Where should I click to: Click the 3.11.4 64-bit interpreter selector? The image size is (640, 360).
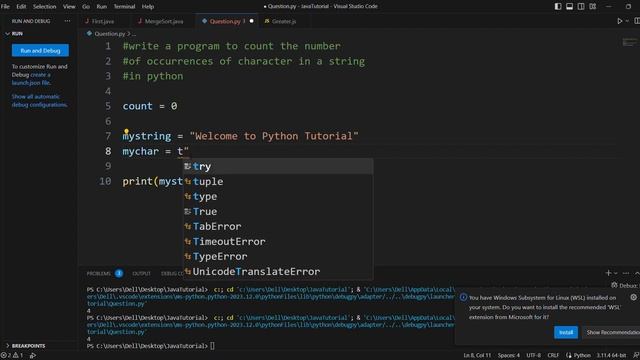pyautogui.click(x=611, y=356)
